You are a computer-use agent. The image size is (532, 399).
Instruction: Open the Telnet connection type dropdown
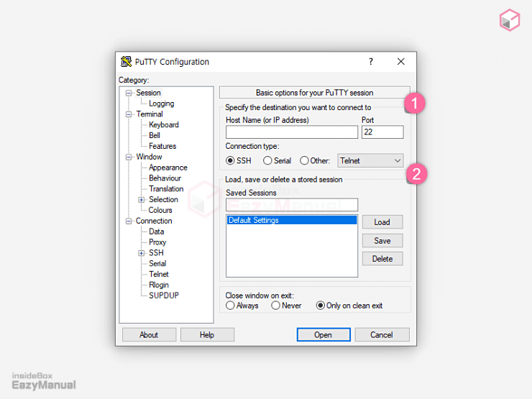point(370,160)
